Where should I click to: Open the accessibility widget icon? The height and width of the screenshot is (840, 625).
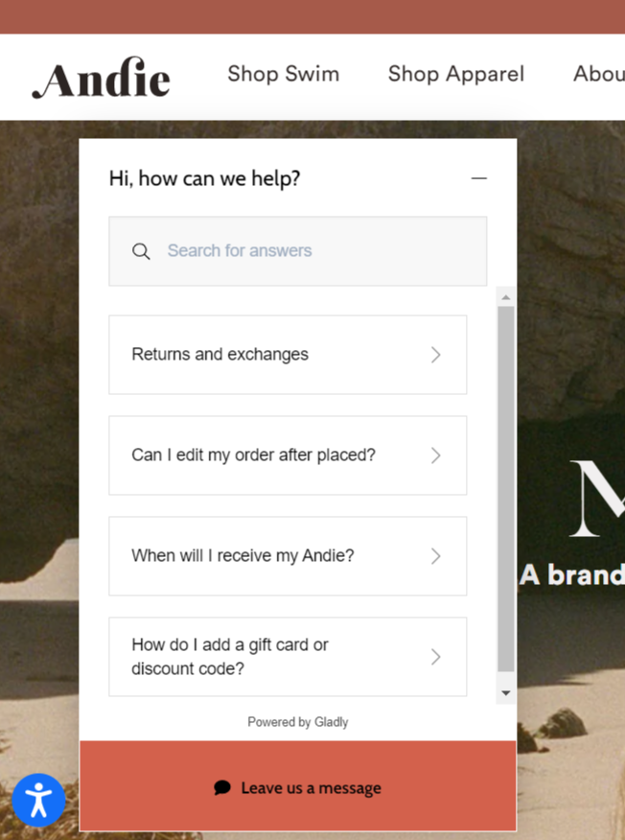(38, 800)
